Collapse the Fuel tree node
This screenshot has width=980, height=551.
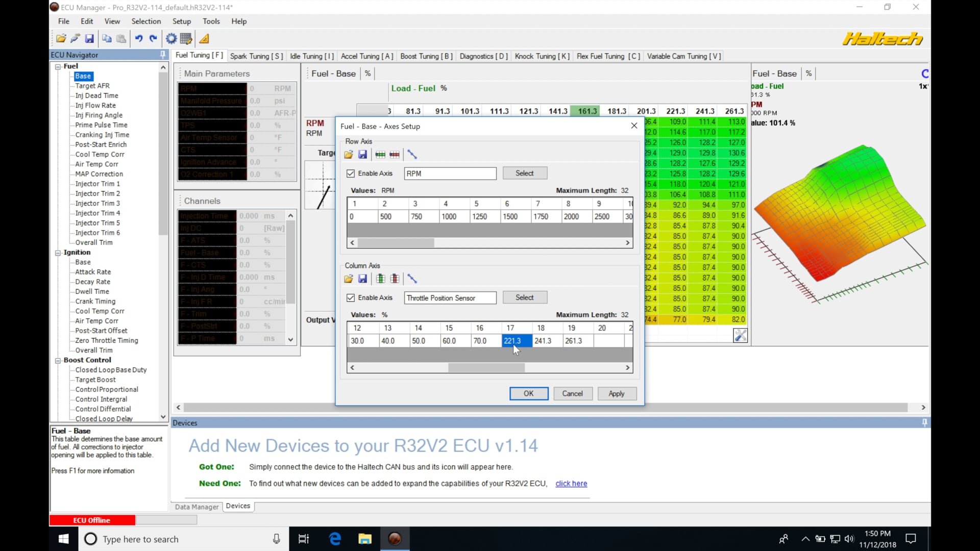[58, 67]
